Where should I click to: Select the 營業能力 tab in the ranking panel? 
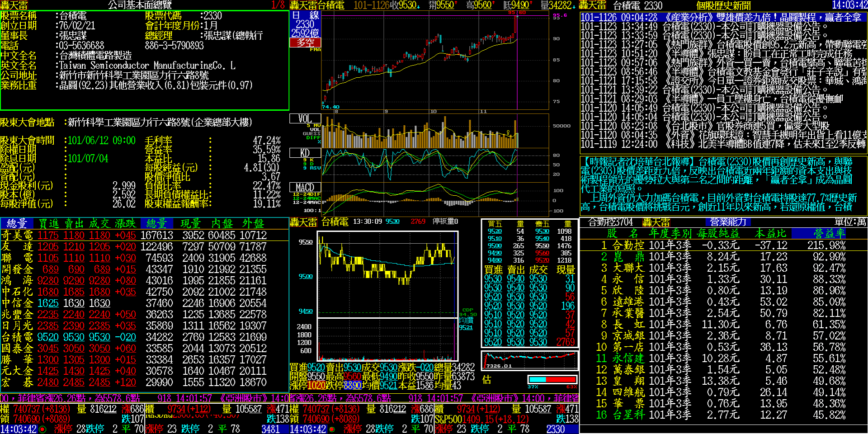728,222
